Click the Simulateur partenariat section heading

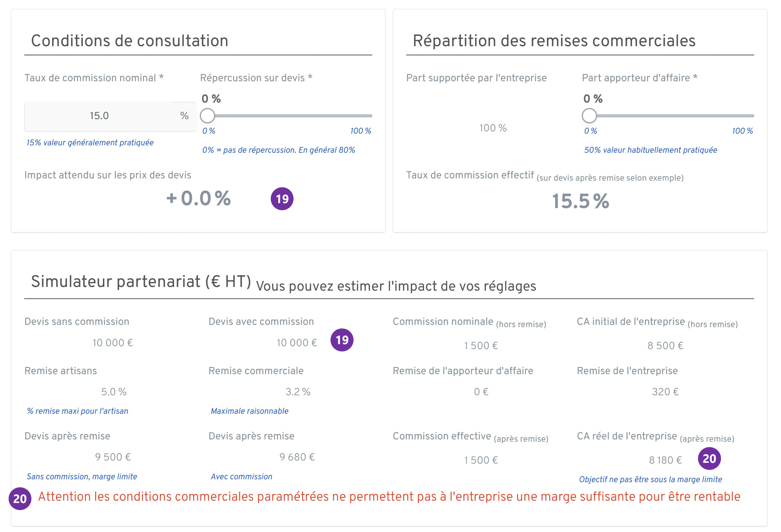[x=141, y=282]
